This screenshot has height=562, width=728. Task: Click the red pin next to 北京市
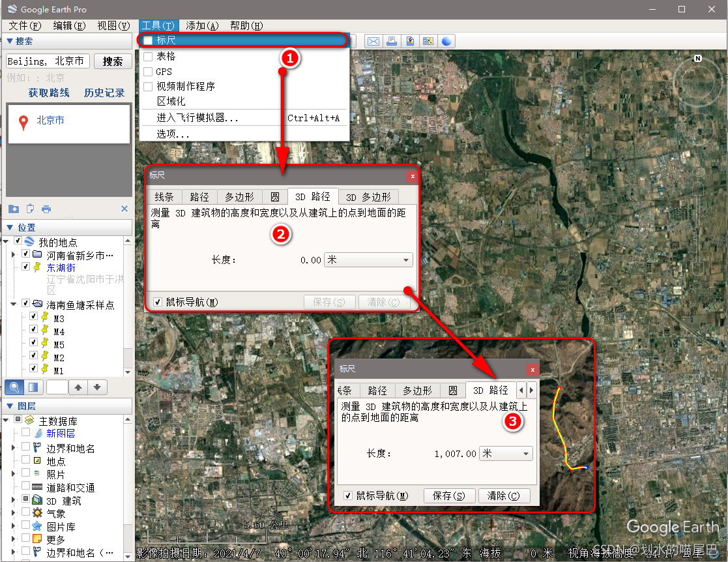(x=23, y=123)
